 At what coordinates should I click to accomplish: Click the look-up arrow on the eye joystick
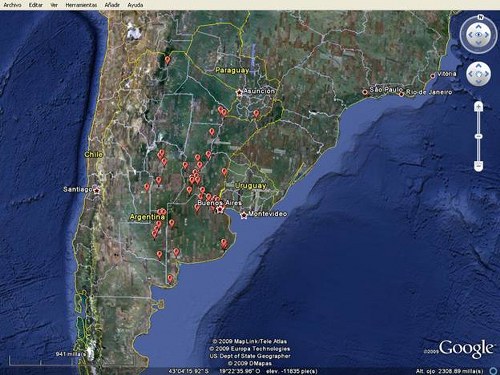coord(479,26)
